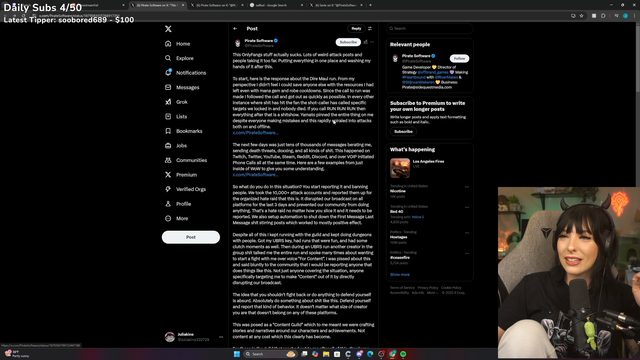The image size is (640, 360).
Task: Open more options for the Hostages trend
Action: click(467, 233)
